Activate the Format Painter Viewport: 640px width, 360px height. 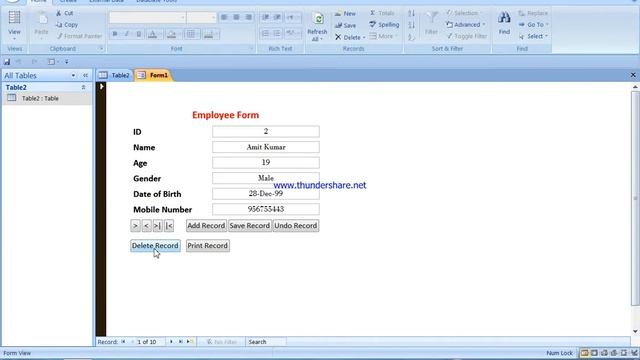(x=79, y=36)
